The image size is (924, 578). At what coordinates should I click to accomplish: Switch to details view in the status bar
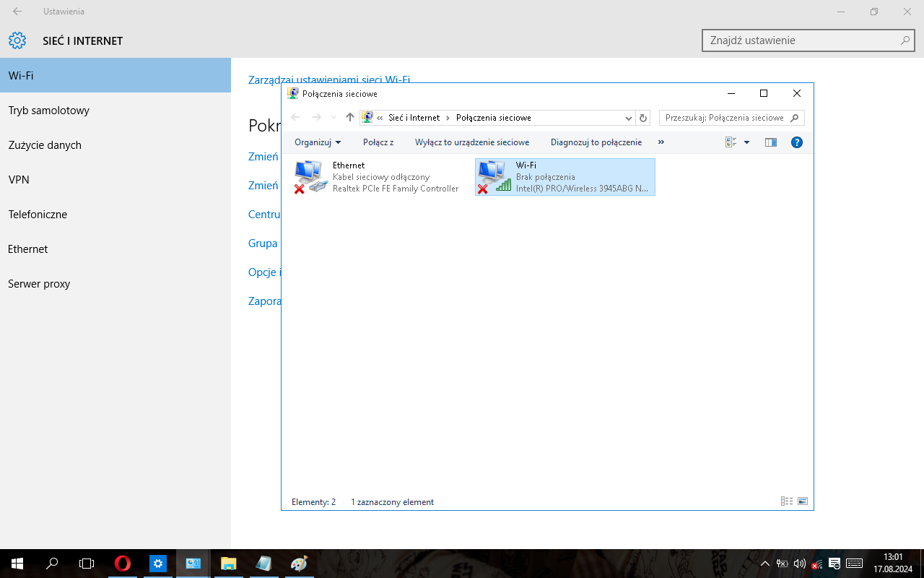[787, 501]
